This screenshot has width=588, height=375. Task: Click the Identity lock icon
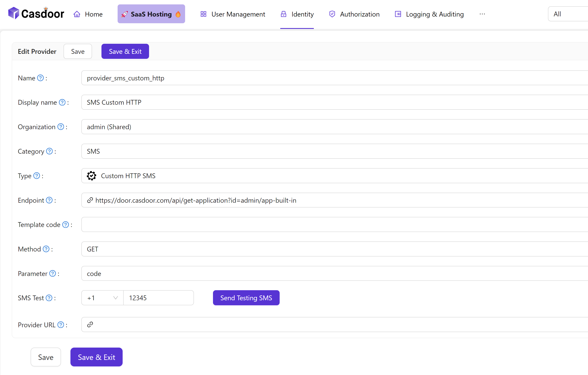(283, 14)
